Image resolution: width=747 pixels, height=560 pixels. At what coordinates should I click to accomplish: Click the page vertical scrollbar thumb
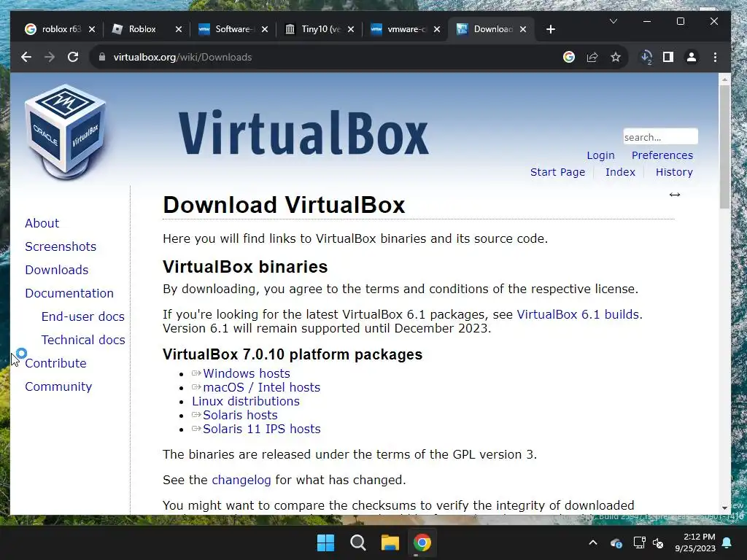[724, 147]
